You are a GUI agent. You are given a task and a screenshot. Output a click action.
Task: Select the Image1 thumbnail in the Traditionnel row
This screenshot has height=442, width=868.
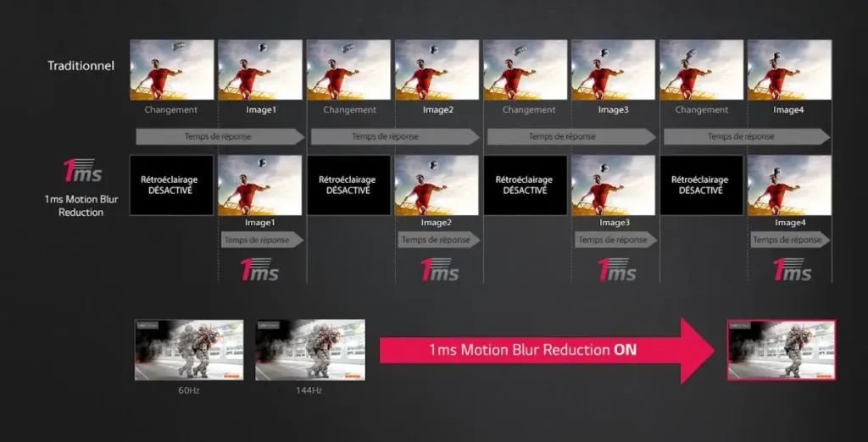[x=260, y=70]
